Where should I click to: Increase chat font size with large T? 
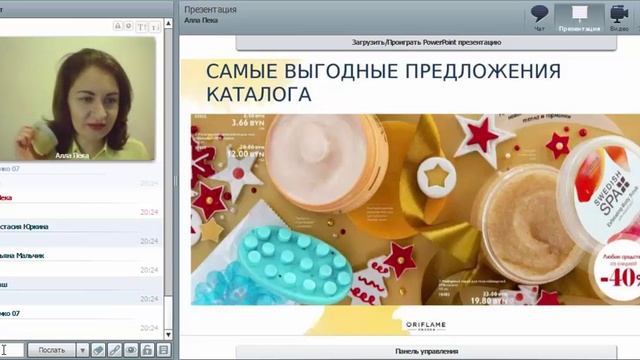pyautogui.click(x=141, y=27)
